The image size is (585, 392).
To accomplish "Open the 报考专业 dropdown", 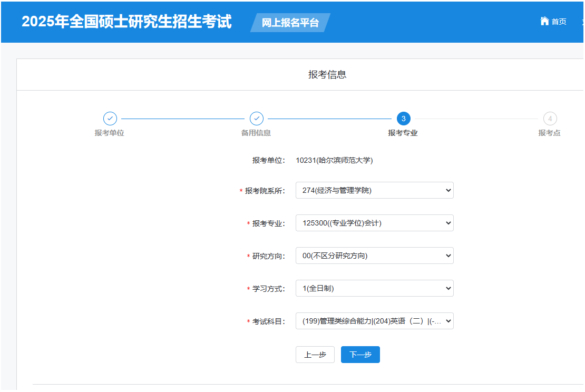I will coord(374,223).
